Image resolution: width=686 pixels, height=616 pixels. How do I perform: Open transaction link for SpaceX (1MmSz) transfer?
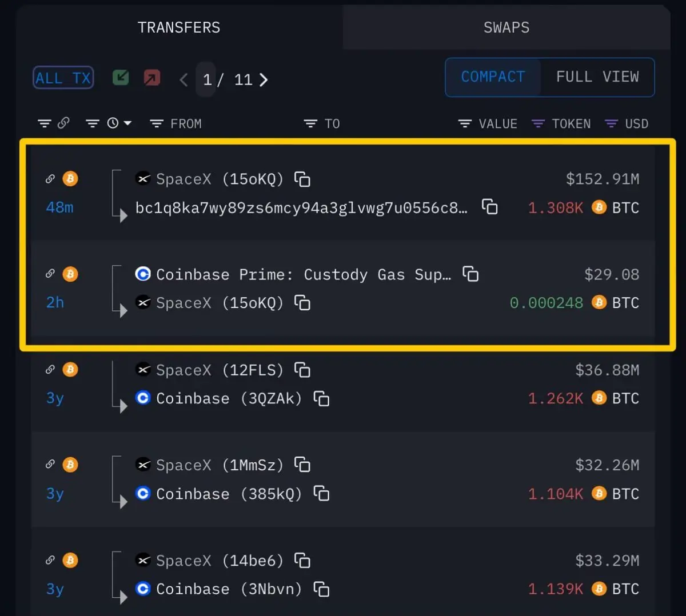[50, 465]
